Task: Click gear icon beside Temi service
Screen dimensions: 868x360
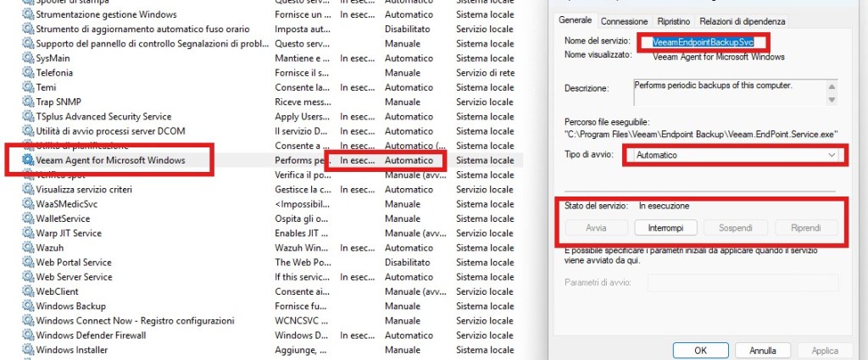Action: [x=28, y=87]
